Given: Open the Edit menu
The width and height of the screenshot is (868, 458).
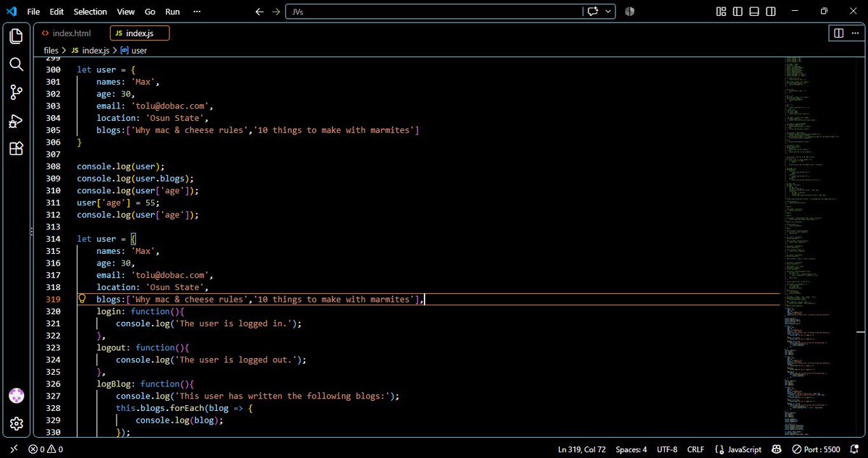Looking at the screenshot, I should (x=57, y=12).
